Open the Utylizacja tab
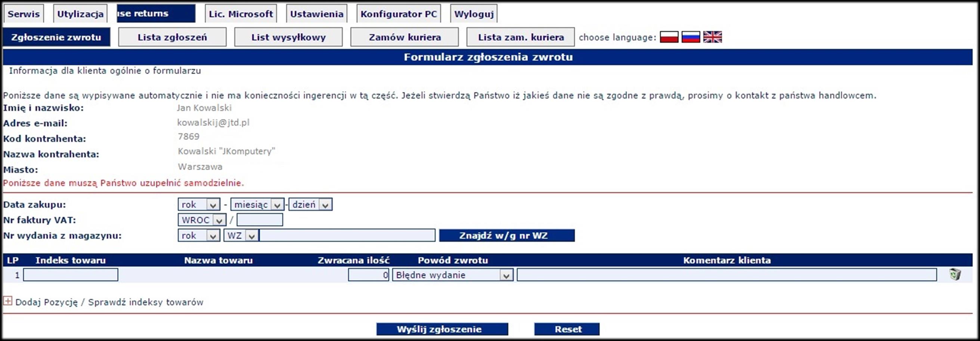This screenshot has width=980, height=341. point(80,14)
